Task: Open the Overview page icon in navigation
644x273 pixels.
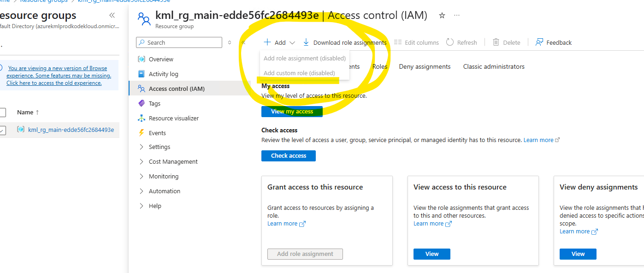Action: click(x=142, y=59)
